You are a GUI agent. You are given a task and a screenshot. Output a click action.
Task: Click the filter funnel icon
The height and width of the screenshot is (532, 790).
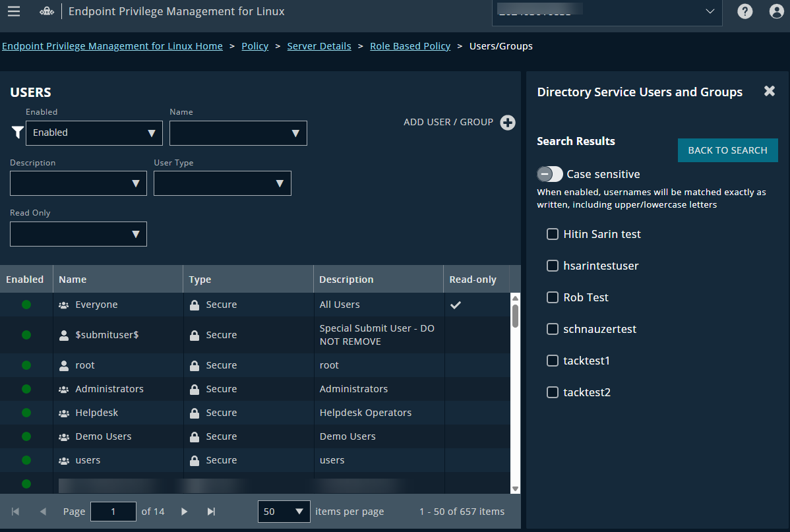(17, 133)
